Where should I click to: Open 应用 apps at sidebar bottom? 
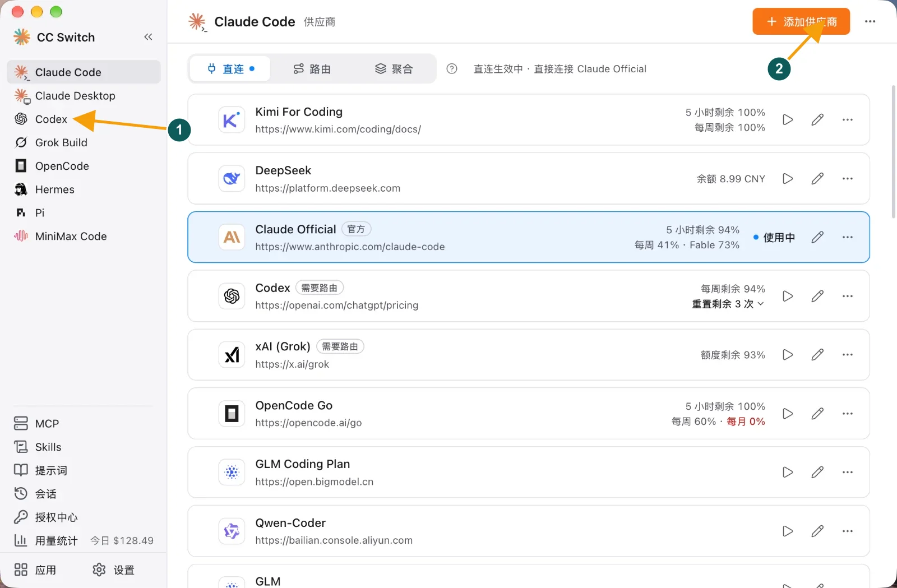pos(35,570)
